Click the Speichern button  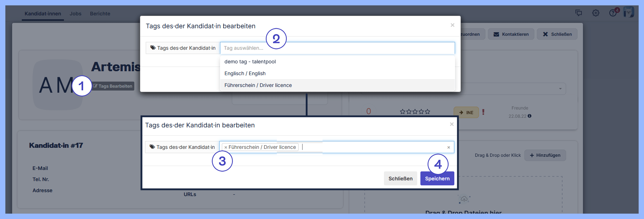pyautogui.click(x=437, y=179)
